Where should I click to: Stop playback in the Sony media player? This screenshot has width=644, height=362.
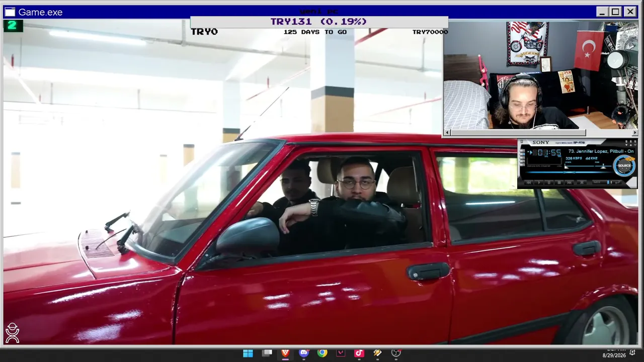(559, 183)
